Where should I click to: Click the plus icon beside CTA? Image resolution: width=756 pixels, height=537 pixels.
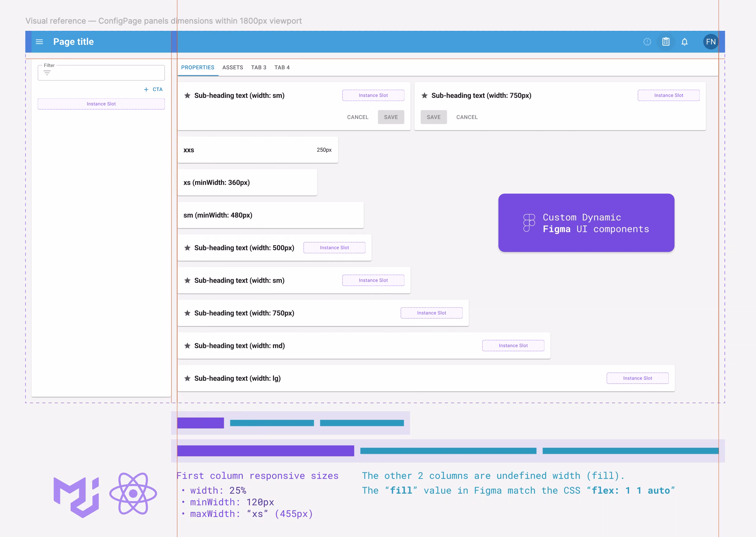(x=146, y=90)
